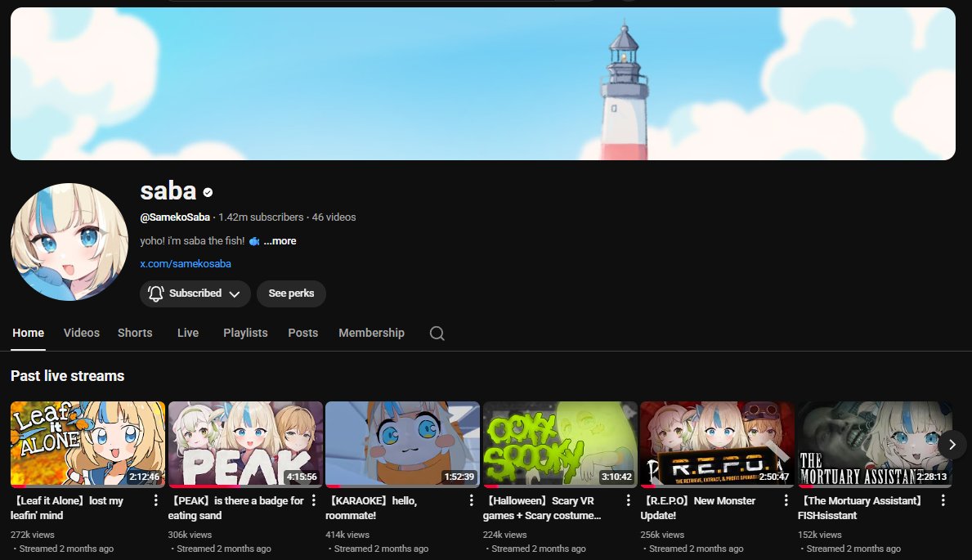The height and width of the screenshot is (560, 972).
Task: Open options menu on the KARAOKE video
Action: click(471, 500)
